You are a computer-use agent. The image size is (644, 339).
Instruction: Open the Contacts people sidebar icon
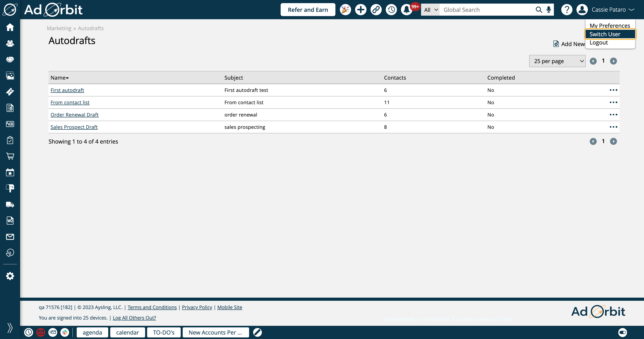pos(10,44)
